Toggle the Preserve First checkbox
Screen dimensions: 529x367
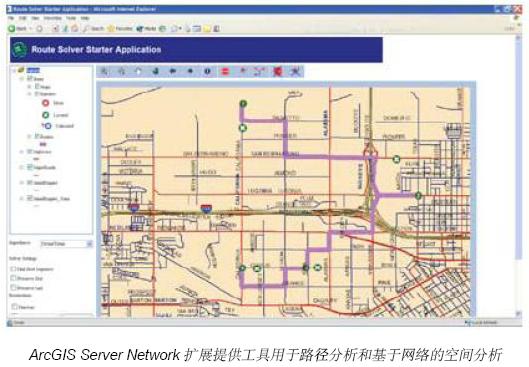(13, 278)
